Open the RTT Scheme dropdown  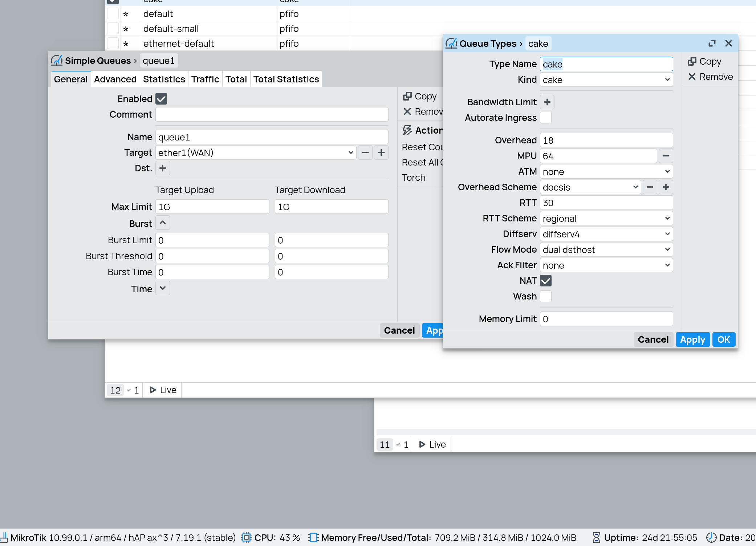[606, 218]
